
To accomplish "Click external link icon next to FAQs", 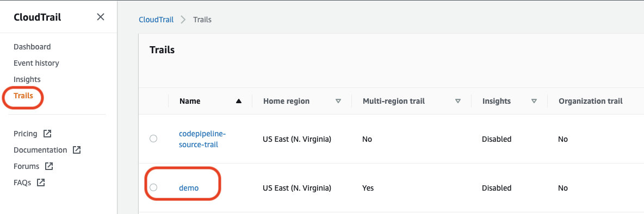I will coord(41,183).
